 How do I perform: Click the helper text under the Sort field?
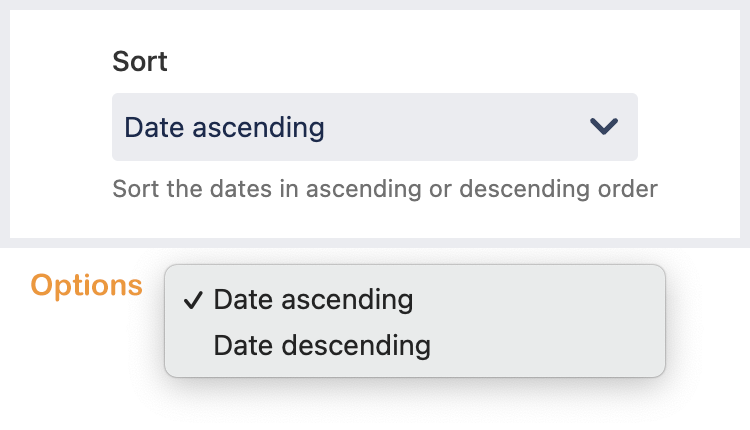pyautogui.click(x=385, y=189)
